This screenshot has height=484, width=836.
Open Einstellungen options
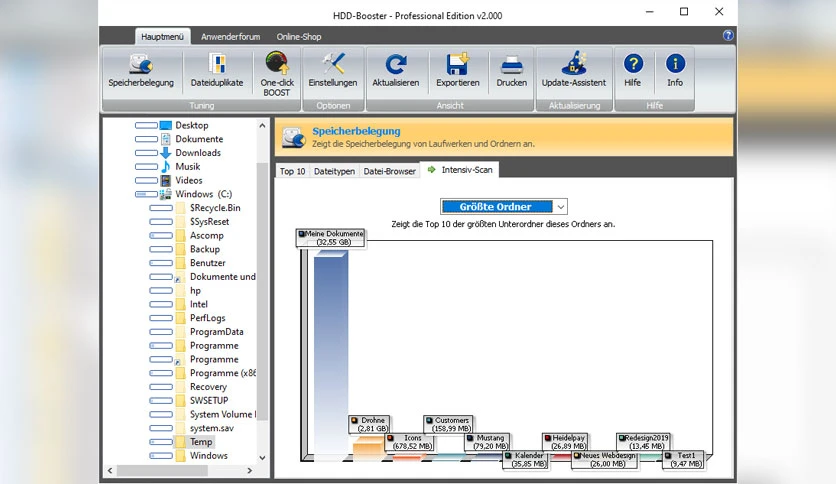333,71
